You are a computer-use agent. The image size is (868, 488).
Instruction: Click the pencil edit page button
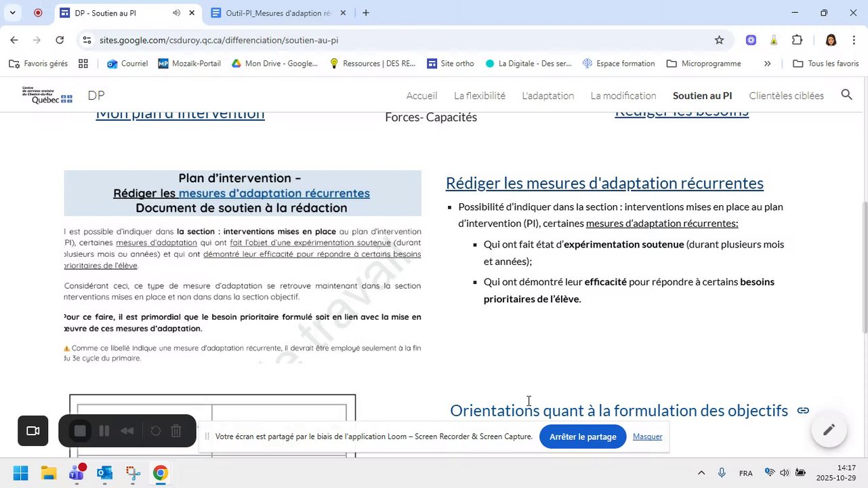(x=829, y=430)
